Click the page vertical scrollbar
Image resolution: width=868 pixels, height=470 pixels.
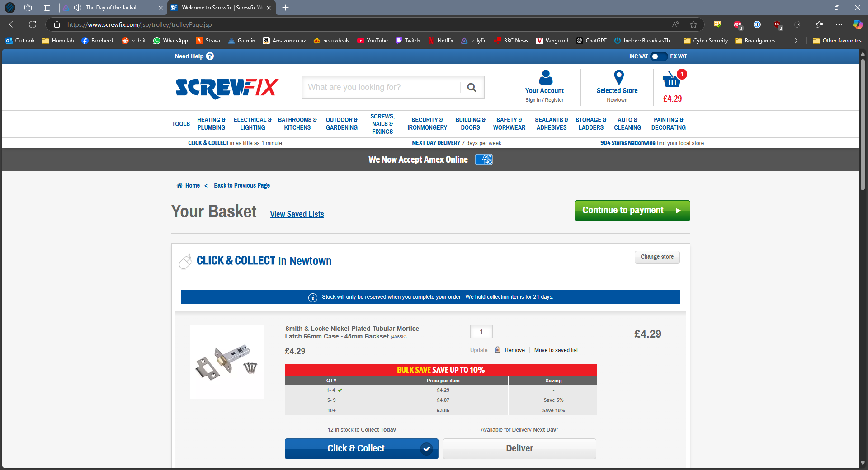[863, 124]
